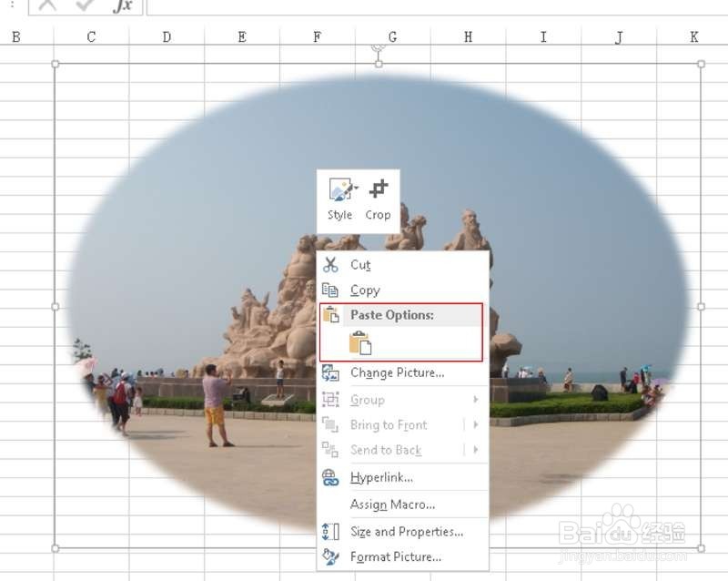The width and height of the screenshot is (728, 581).
Task: Click the Copy icon in the context menu
Action: [330, 290]
